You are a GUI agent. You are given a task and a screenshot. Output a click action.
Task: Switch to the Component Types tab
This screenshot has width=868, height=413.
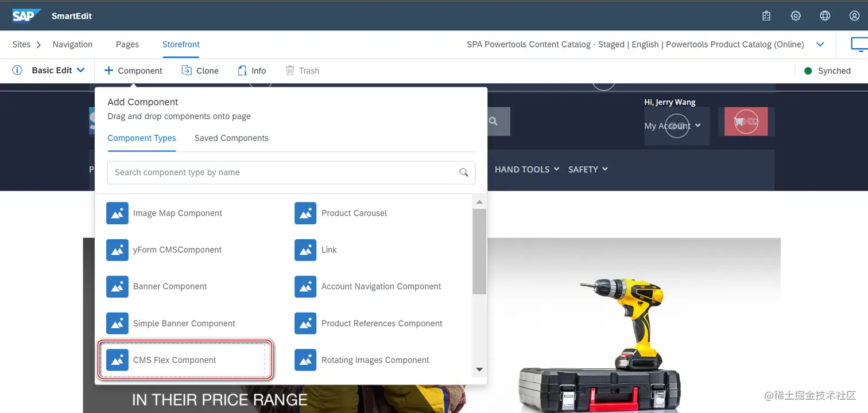(142, 138)
